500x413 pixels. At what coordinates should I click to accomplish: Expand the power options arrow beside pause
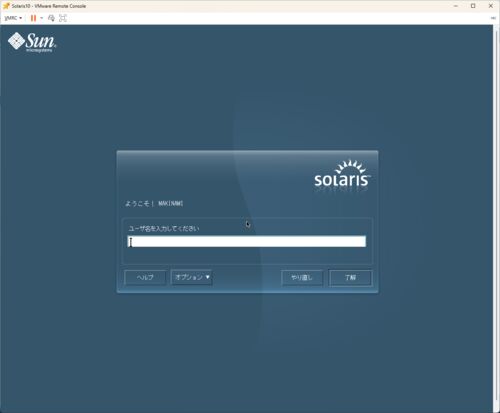[42, 18]
